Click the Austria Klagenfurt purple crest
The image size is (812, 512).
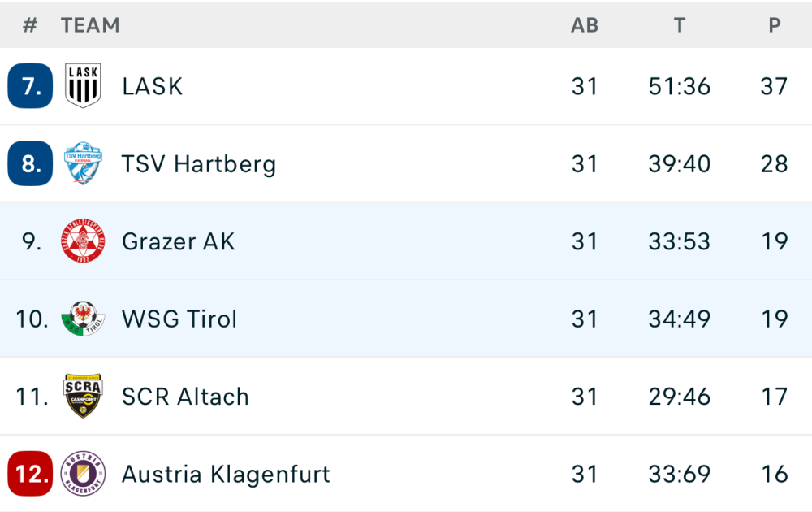click(x=83, y=474)
